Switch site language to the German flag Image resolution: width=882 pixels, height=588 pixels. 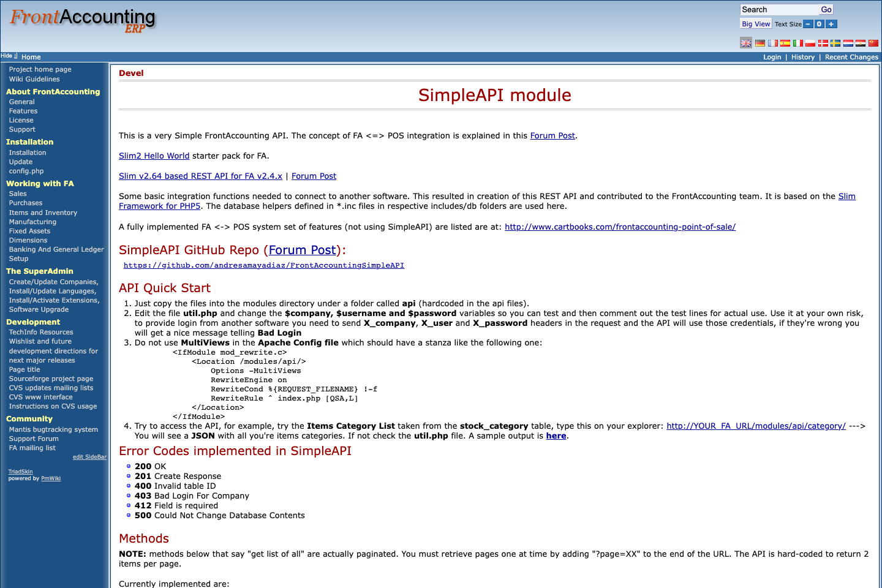(x=760, y=43)
